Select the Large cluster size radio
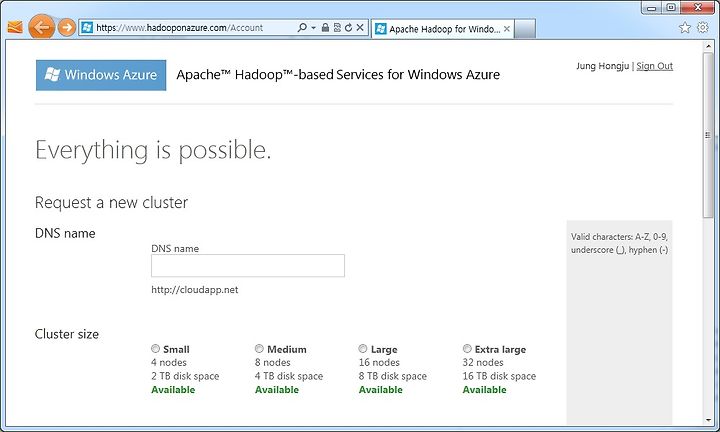Viewport: 720px width, 432px height. point(363,348)
